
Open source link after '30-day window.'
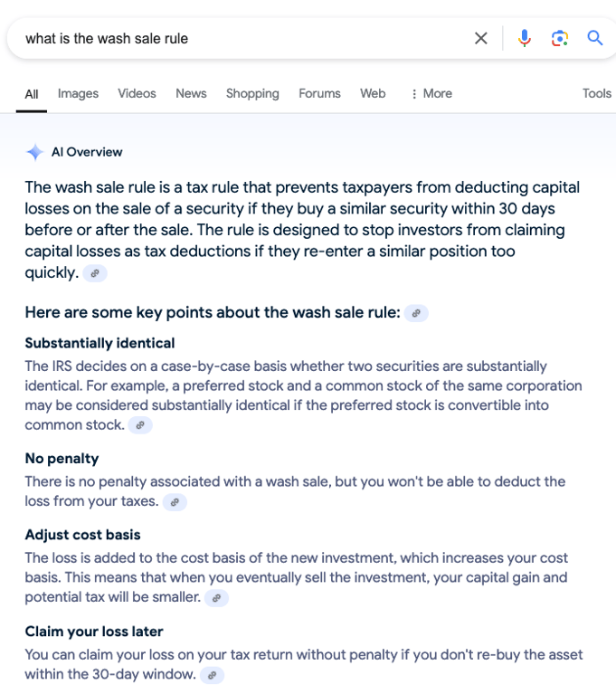click(x=212, y=675)
